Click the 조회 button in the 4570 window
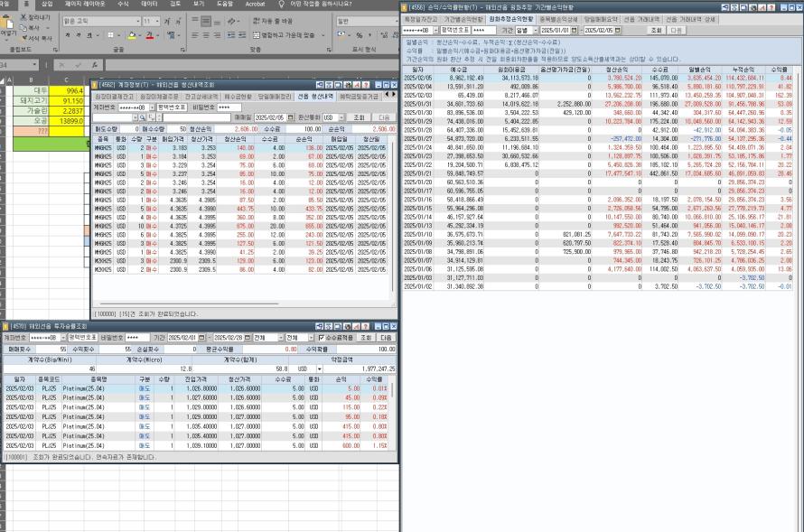 366,338
